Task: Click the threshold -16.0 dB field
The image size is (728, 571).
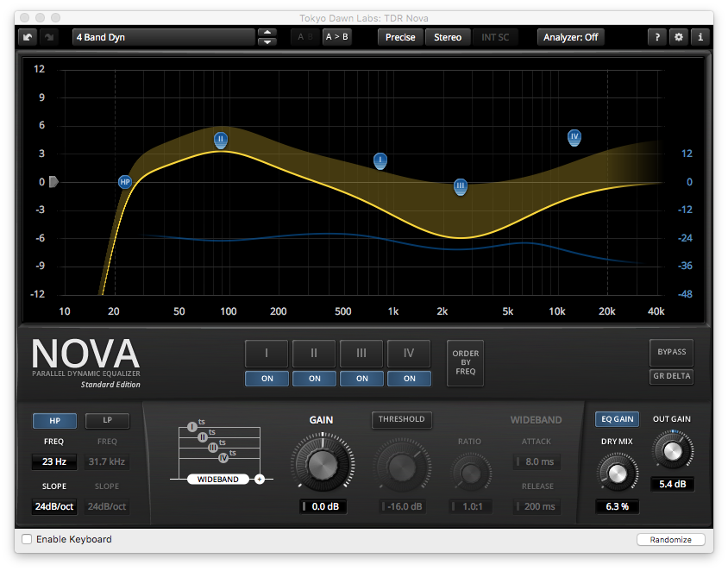Action: coord(402,506)
